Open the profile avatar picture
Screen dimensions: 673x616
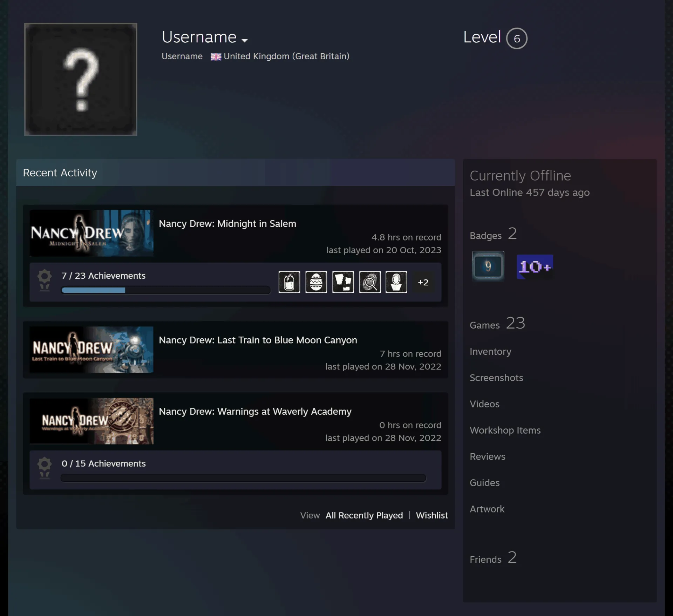tap(81, 79)
